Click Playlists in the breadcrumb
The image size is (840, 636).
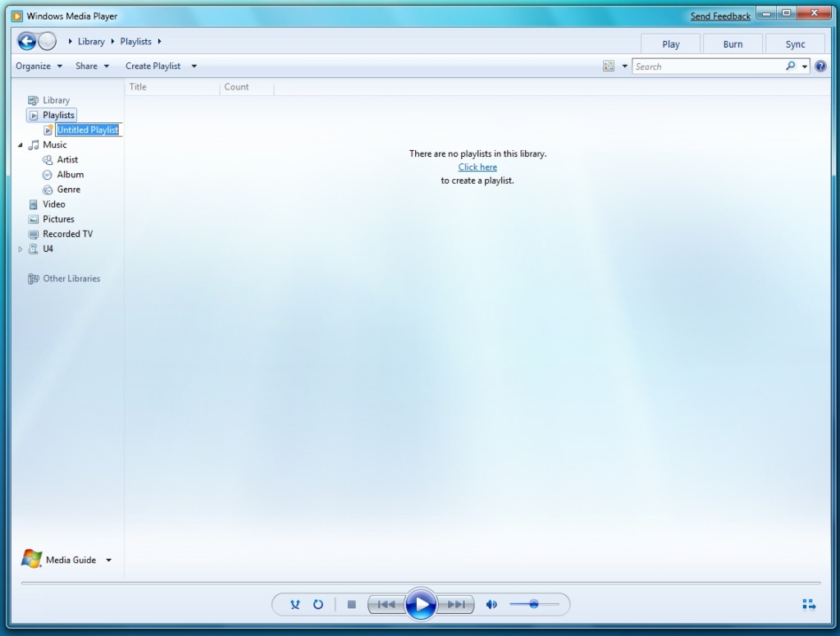pos(135,41)
